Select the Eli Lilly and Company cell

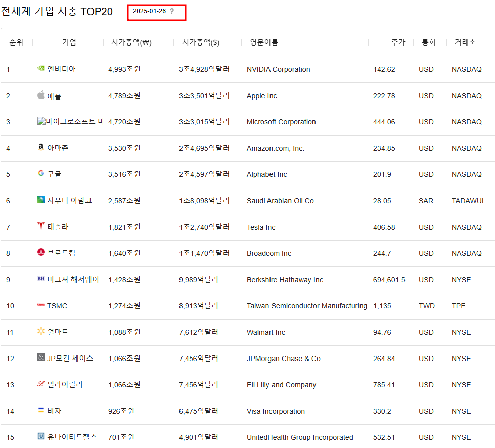(x=281, y=385)
